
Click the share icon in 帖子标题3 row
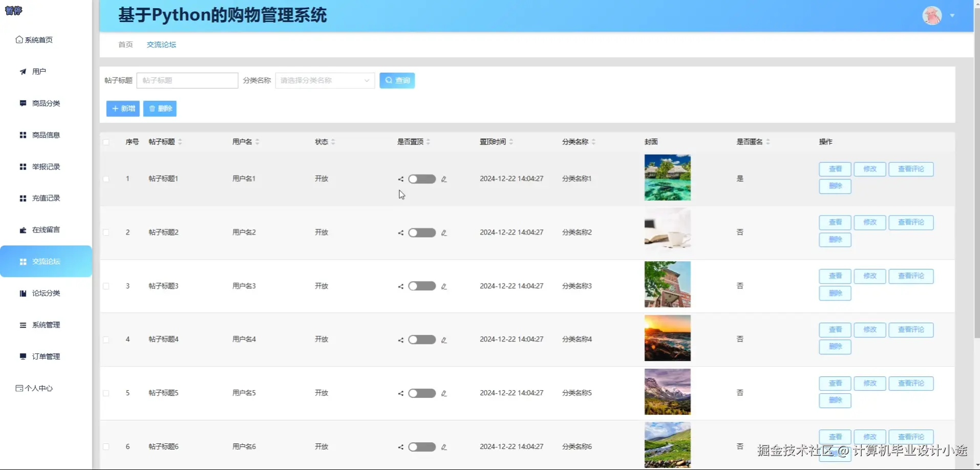400,286
